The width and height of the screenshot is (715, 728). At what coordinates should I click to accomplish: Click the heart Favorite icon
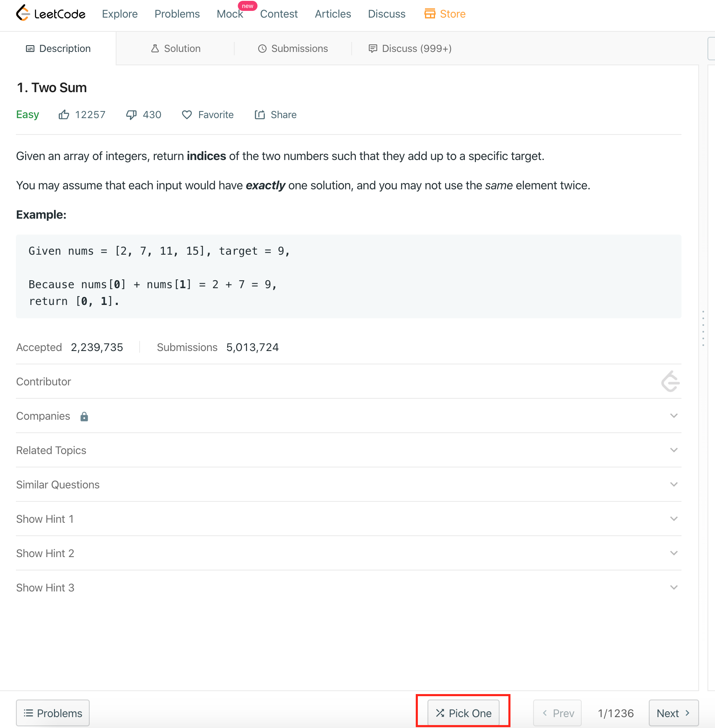coord(187,115)
